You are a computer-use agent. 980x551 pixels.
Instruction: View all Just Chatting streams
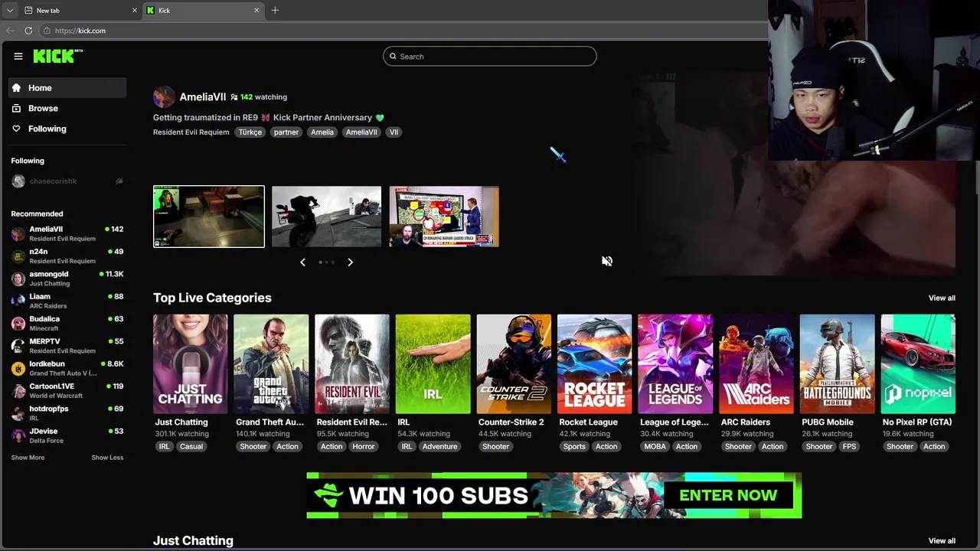pos(942,541)
